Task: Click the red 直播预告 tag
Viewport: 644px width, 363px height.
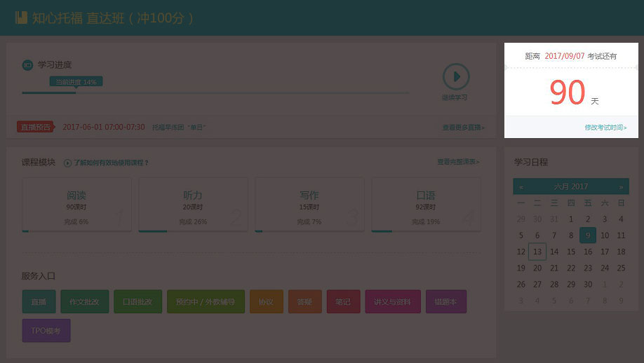Action: [34, 127]
